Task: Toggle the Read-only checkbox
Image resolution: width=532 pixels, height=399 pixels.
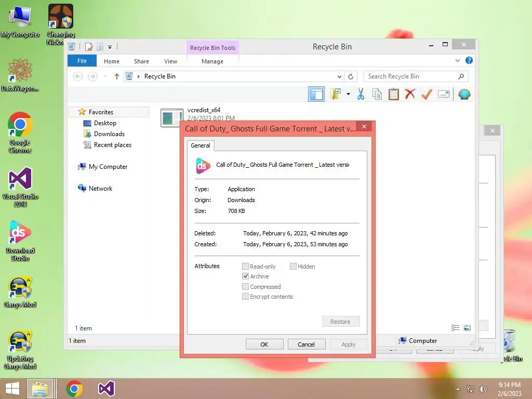Action: click(245, 267)
